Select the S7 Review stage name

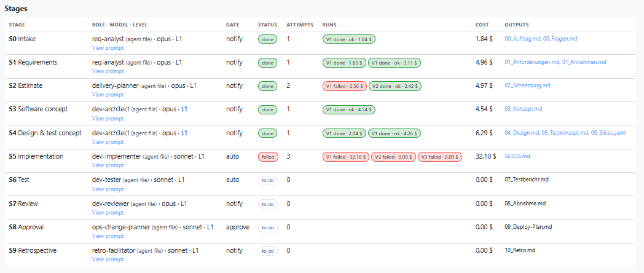coord(23,204)
